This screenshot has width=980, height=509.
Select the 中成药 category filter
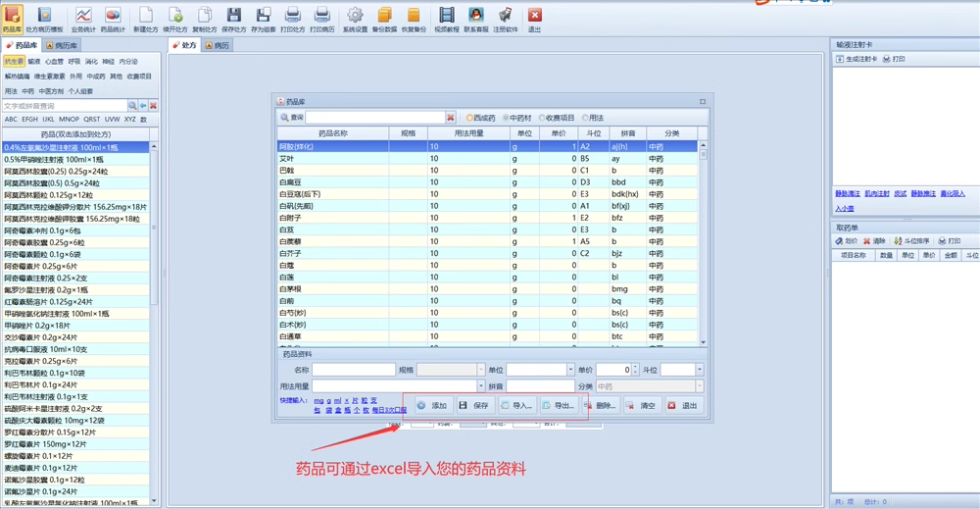[96, 76]
